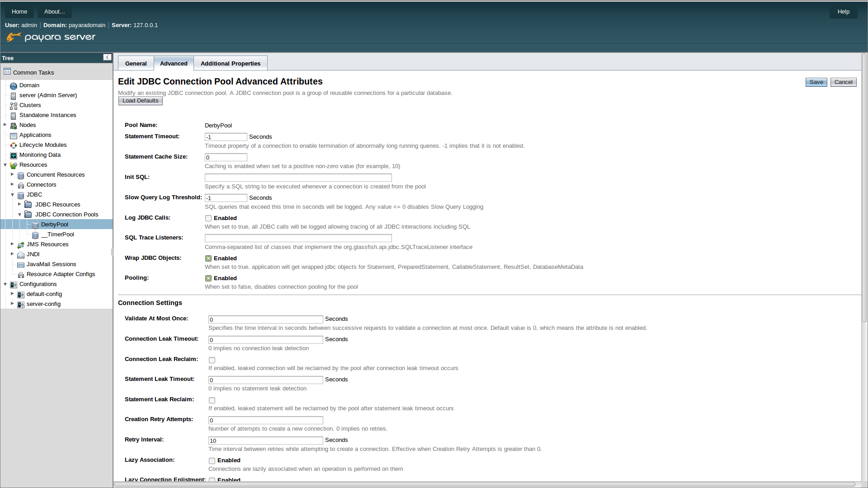The image size is (868, 488).
Task: Click inside the Init SQL field
Action: (298, 178)
